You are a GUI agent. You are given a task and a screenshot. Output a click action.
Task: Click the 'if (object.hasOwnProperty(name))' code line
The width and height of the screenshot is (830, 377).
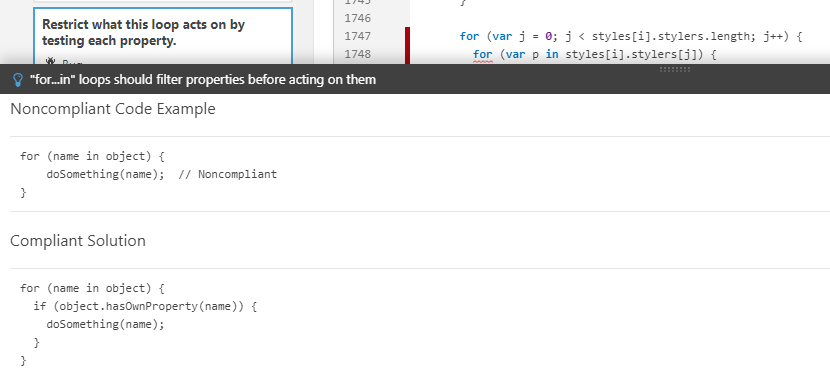pyautogui.click(x=145, y=306)
